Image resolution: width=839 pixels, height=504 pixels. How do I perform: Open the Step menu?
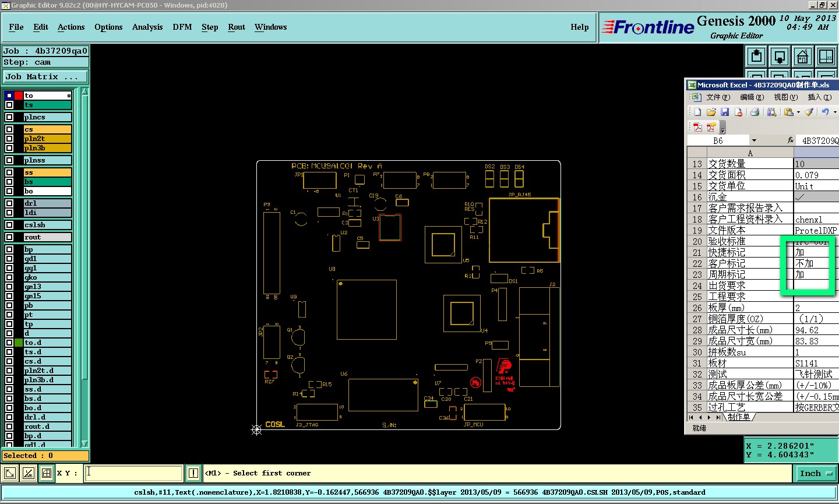click(x=210, y=27)
